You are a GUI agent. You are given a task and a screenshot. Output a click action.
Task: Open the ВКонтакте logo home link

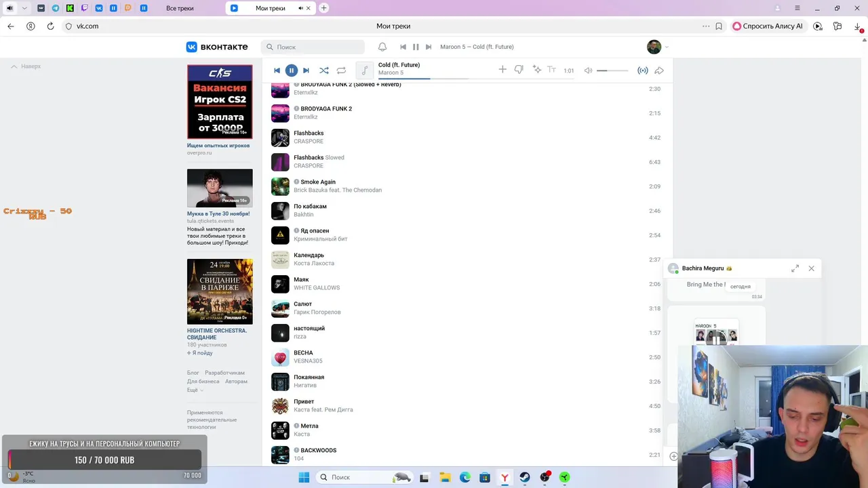pyautogui.click(x=217, y=47)
